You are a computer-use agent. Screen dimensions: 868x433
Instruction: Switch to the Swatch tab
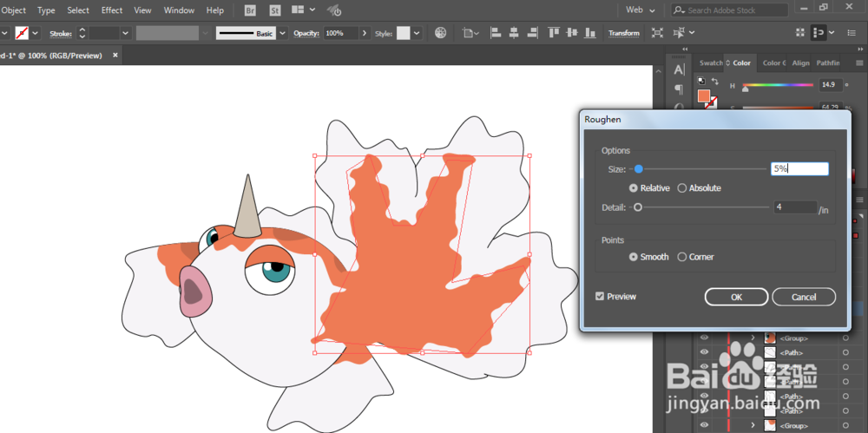(x=711, y=63)
